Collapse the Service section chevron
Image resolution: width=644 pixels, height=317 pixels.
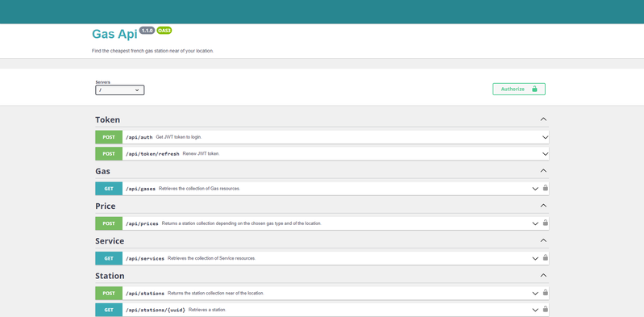click(543, 240)
